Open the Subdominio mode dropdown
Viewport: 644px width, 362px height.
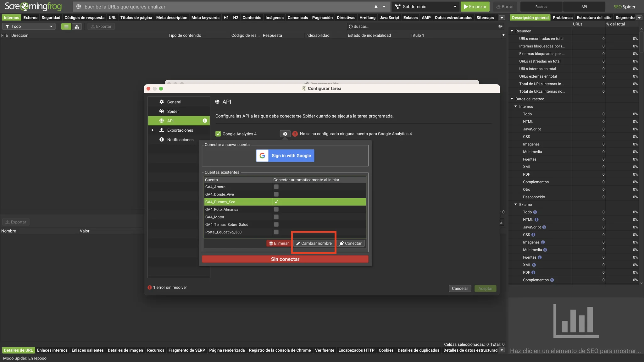(x=425, y=7)
